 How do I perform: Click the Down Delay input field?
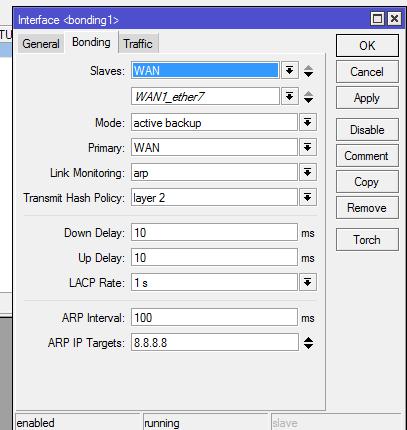[214, 232]
